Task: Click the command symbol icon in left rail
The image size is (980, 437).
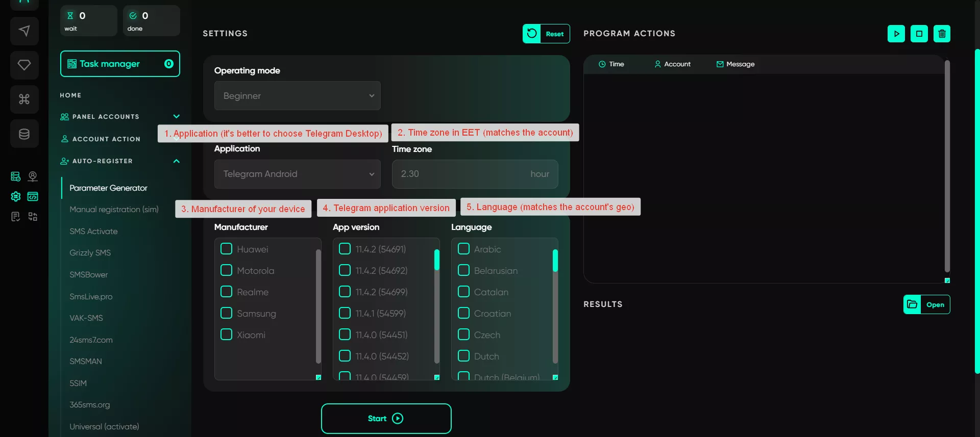Action: (x=24, y=99)
